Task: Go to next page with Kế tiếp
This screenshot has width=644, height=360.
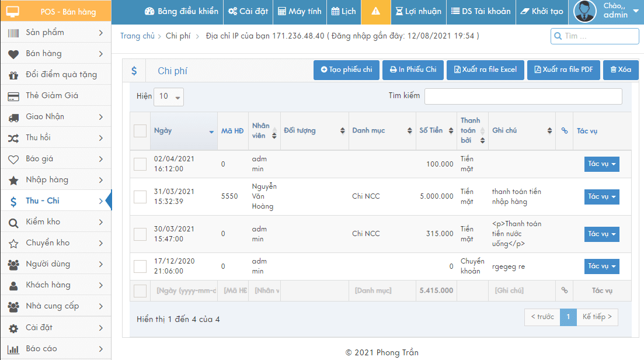Action: [597, 317]
